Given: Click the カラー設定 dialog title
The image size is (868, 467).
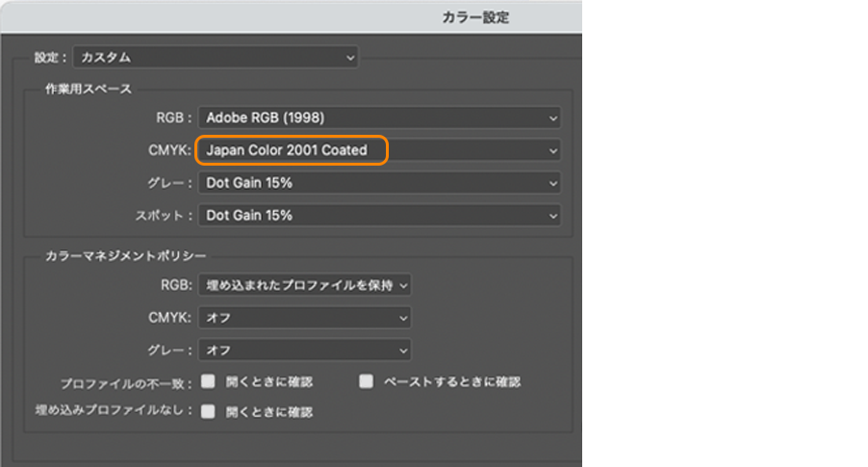Looking at the screenshot, I should [475, 17].
